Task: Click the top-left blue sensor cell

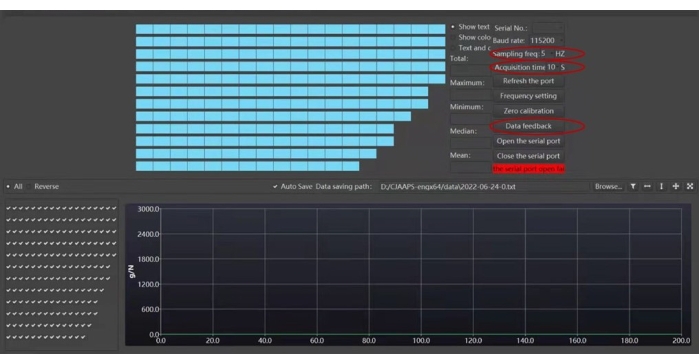Action: (144, 29)
